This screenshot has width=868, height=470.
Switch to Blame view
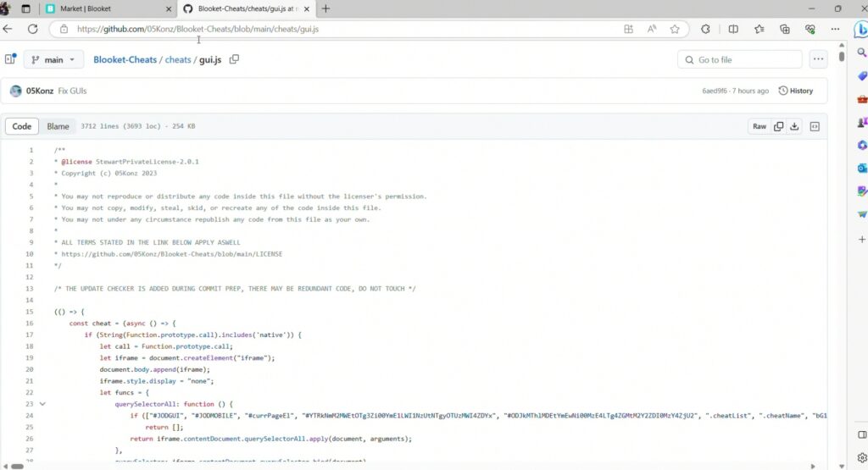click(58, 126)
